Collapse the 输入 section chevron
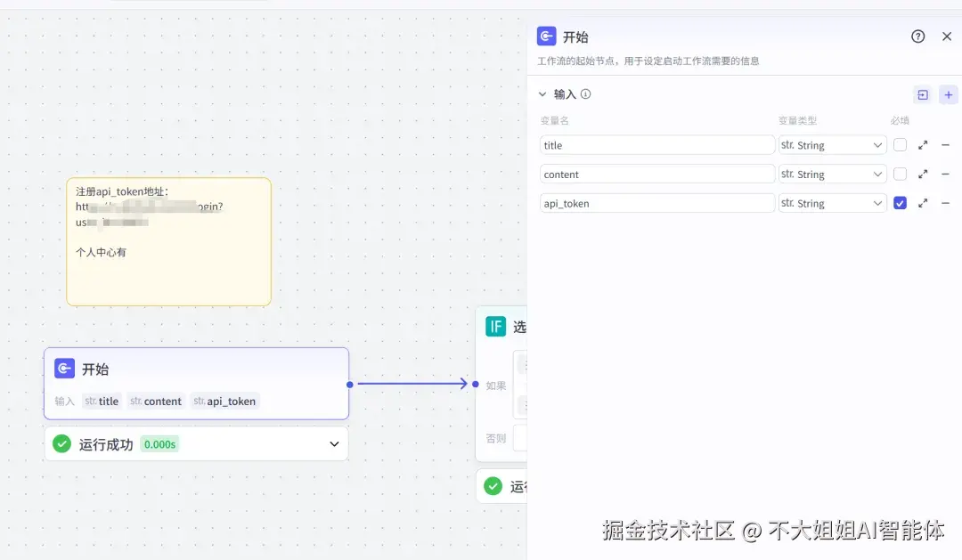962x560 pixels. tap(543, 93)
